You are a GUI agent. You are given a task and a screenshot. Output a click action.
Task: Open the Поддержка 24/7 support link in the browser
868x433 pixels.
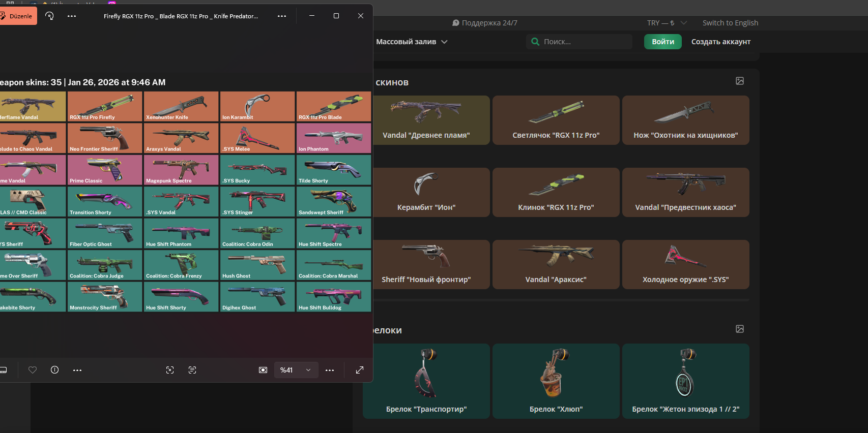pos(485,23)
